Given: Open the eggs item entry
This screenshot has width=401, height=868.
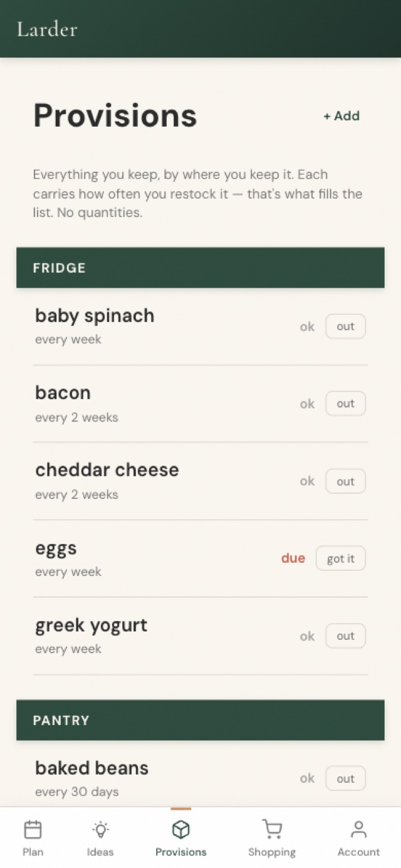Looking at the screenshot, I should pos(200,558).
